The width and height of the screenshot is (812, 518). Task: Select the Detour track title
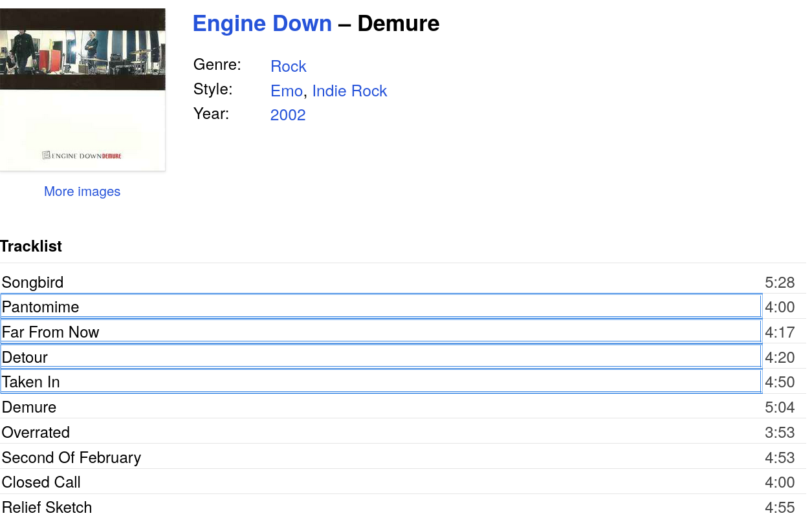(x=25, y=358)
